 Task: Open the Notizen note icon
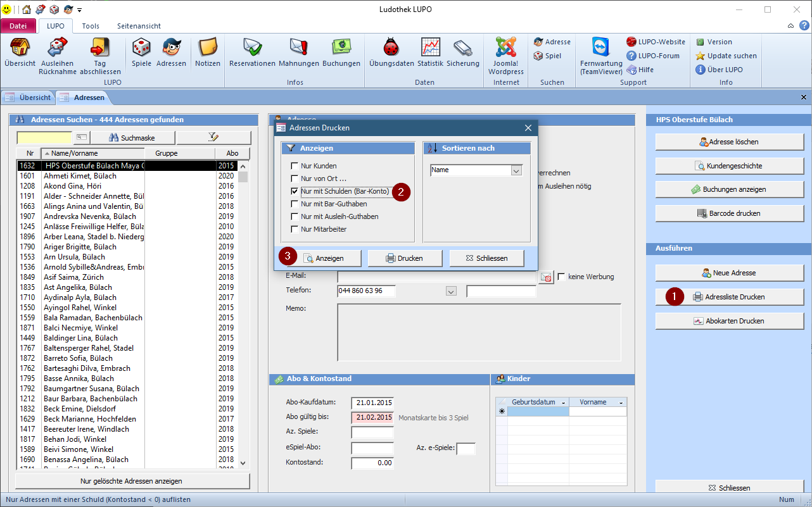208,53
